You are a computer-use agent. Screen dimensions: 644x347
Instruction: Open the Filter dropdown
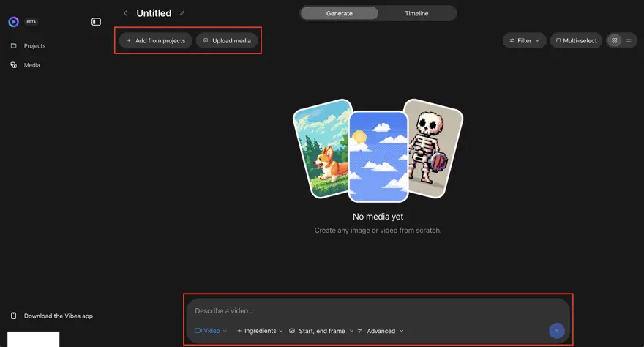(525, 41)
